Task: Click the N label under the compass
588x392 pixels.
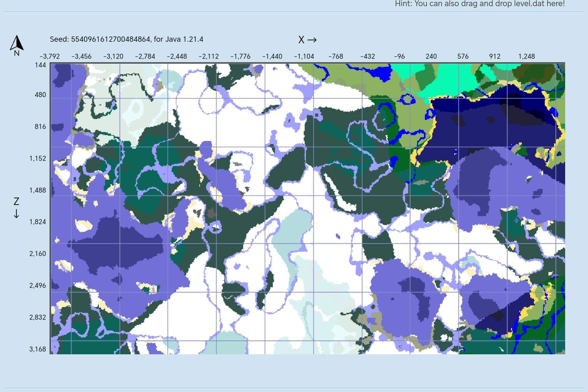Action: pyautogui.click(x=17, y=53)
